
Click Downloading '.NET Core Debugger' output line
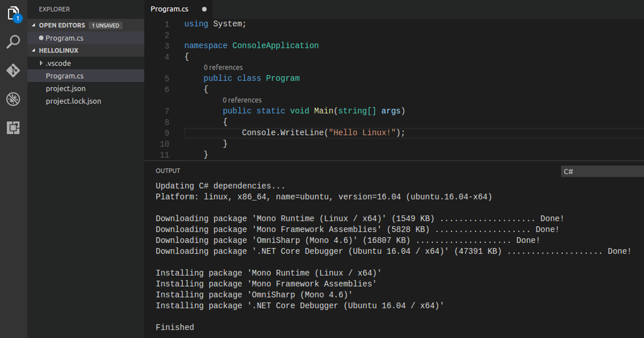tap(393, 251)
